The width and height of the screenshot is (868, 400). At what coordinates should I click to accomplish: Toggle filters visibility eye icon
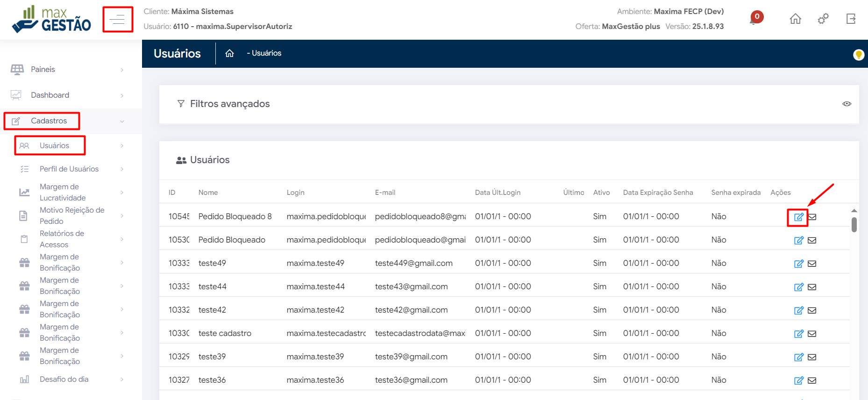pos(847,104)
